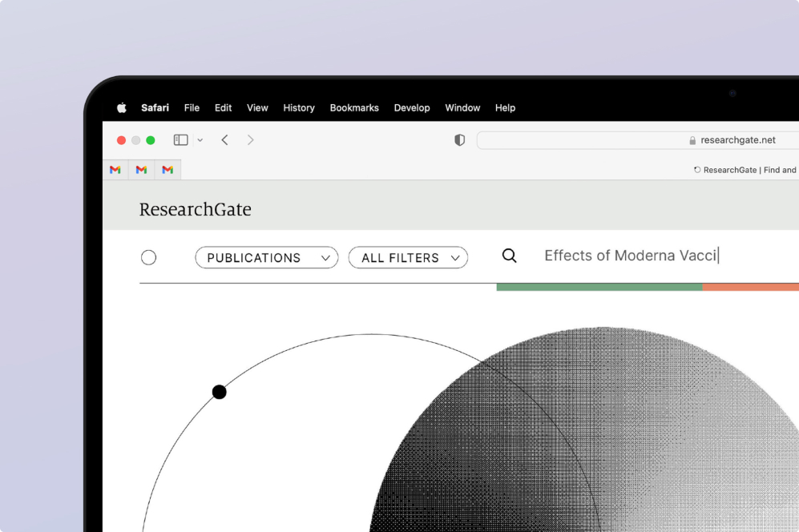The image size is (799, 532).
Task: Open the ALL FILTERS dropdown
Action: (x=408, y=257)
